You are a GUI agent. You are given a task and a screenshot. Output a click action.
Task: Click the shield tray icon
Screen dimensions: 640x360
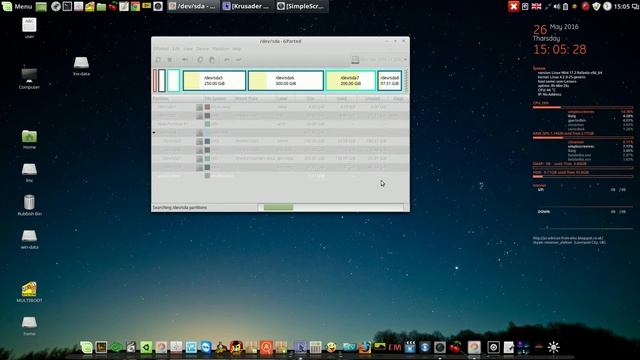click(597, 6)
